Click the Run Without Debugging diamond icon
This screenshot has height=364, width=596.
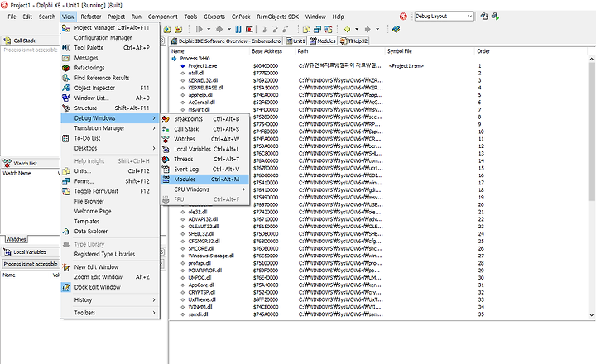(x=219, y=29)
